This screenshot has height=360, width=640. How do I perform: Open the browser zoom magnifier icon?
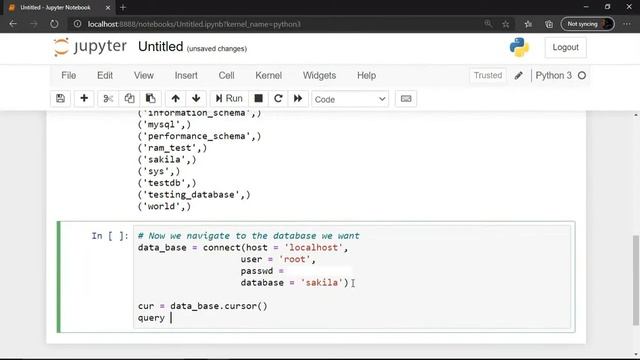coord(488,24)
